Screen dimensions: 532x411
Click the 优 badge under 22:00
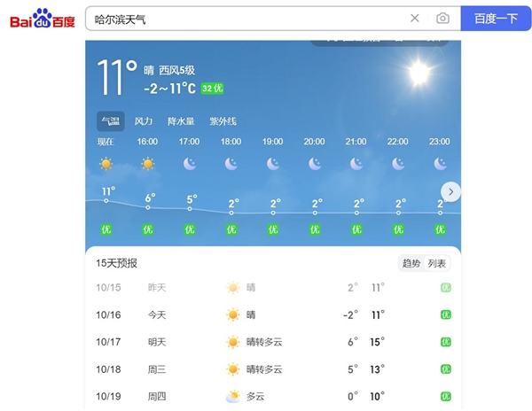click(398, 229)
